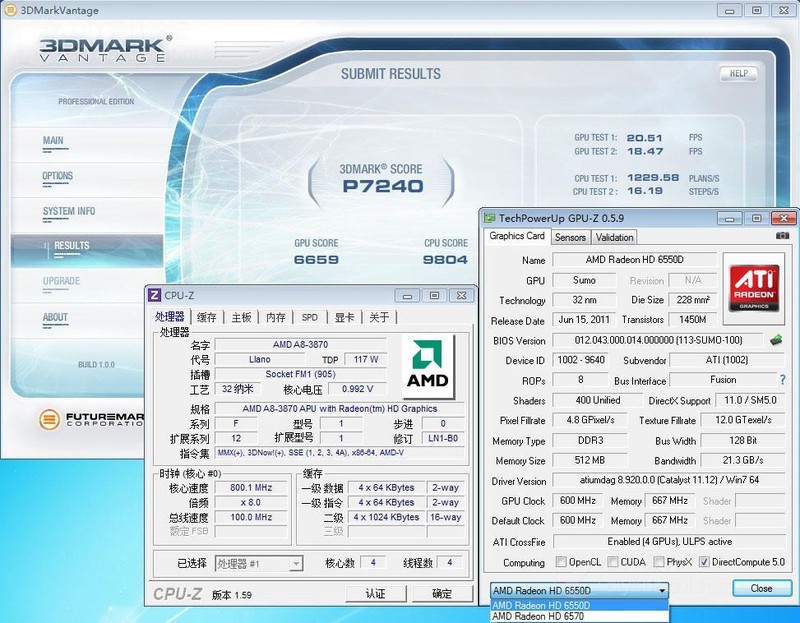Select the Graphics Card tab
The height and width of the screenshot is (623, 800).
pyautogui.click(x=517, y=236)
